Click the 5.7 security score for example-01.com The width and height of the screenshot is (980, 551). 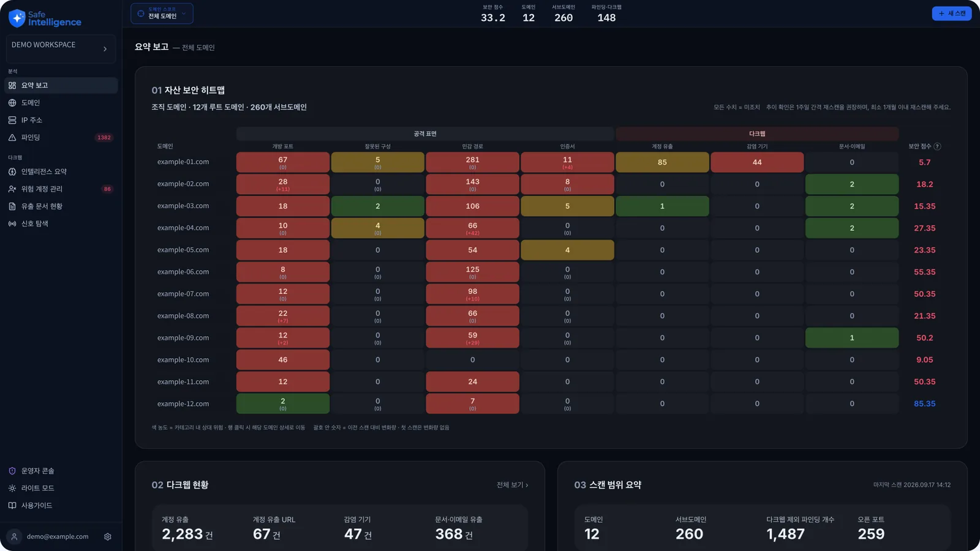pos(924,162)
